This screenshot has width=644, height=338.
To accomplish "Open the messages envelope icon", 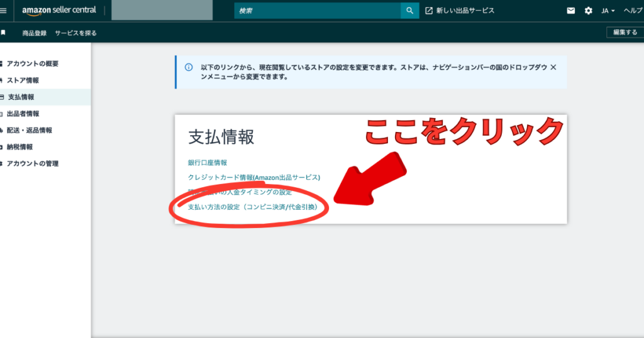I will [571, 11].
